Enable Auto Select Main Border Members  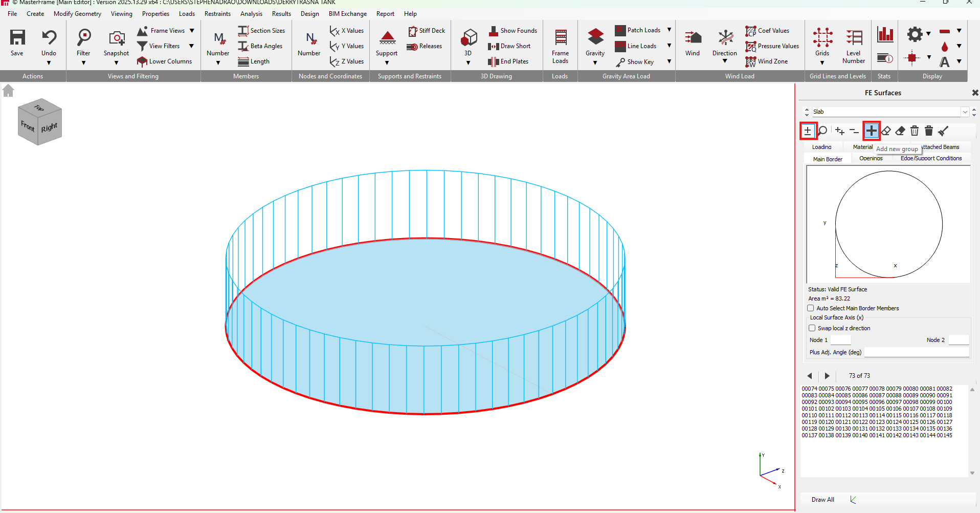[x=811, y=308]
